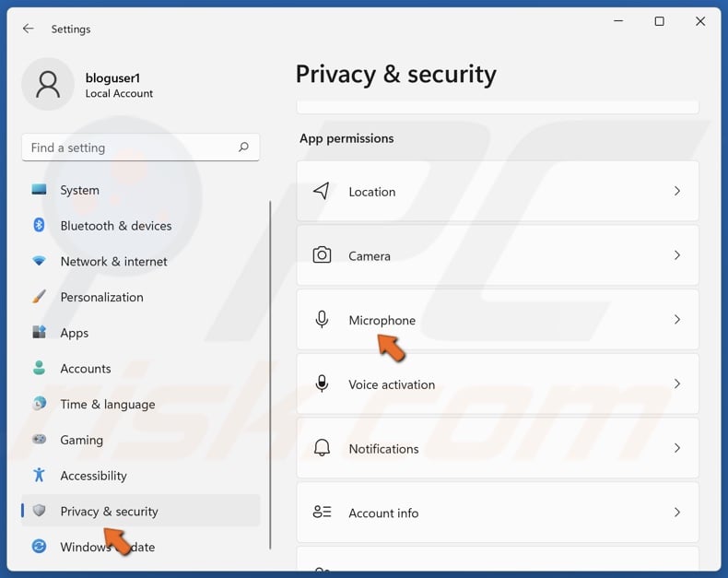Open Notifications permissions page
728x578 pixels.
(x=498, y=448)
